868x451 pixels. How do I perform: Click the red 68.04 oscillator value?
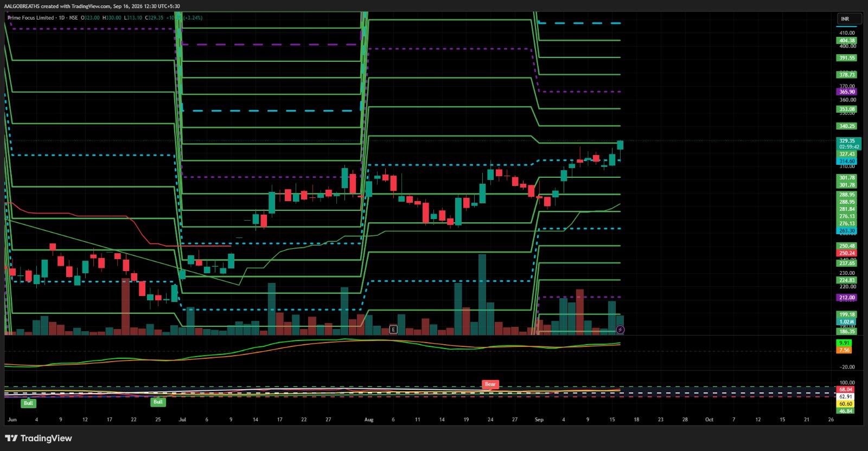coord(846,390)
